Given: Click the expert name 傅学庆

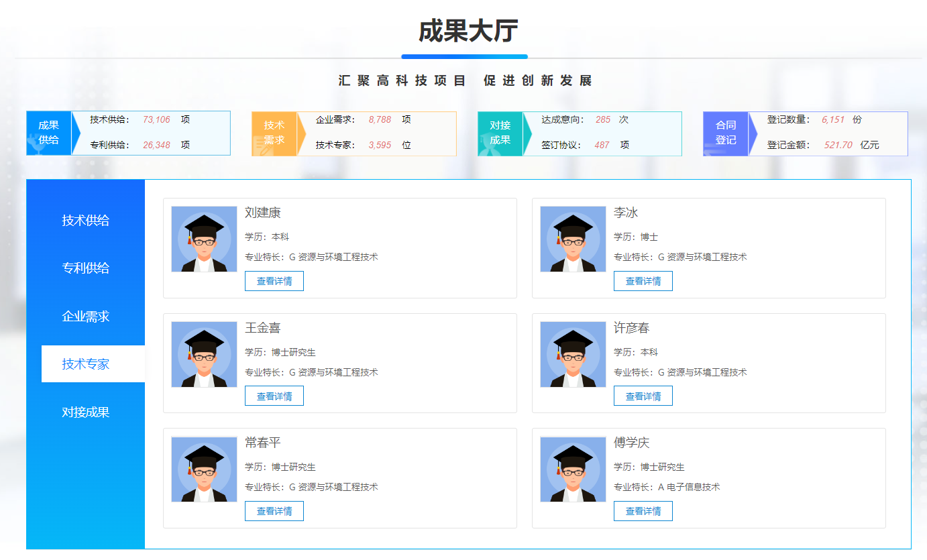Looking at the screenshot, I should click(632, 443).
